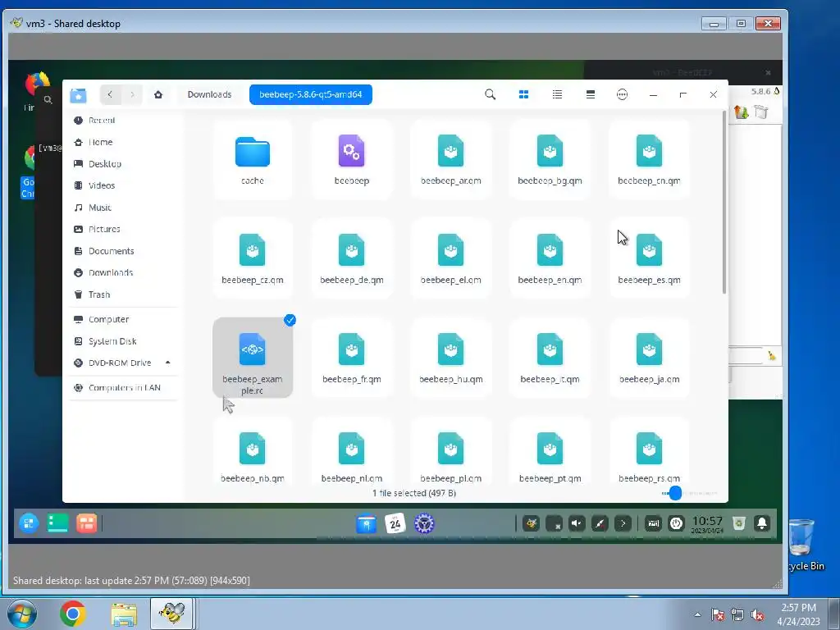Open the more options circle menu
Image resolution: width=840 pixels, height=630 pixels.
click(622, 94)
